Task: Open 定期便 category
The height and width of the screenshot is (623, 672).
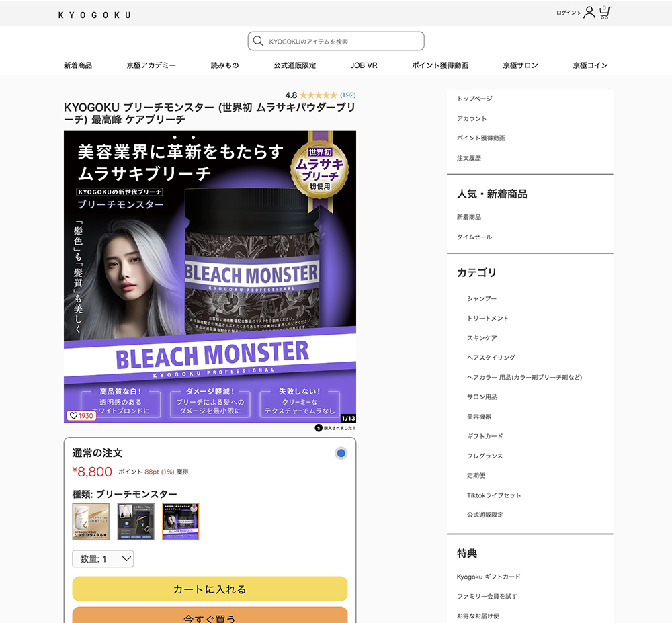Action: pyautogui.click(x=476, y=475)
